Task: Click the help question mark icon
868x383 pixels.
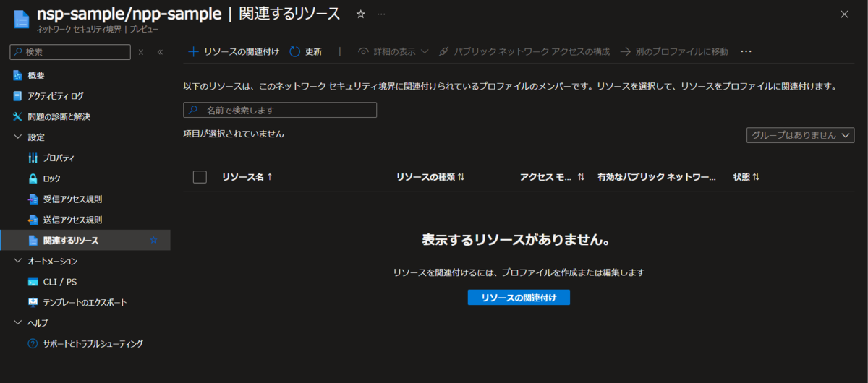Action: coord(33,343)
